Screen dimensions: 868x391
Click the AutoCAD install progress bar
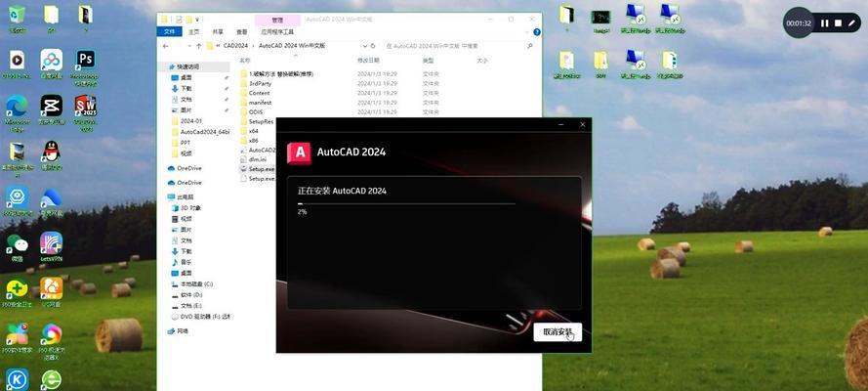coord(407,203)
